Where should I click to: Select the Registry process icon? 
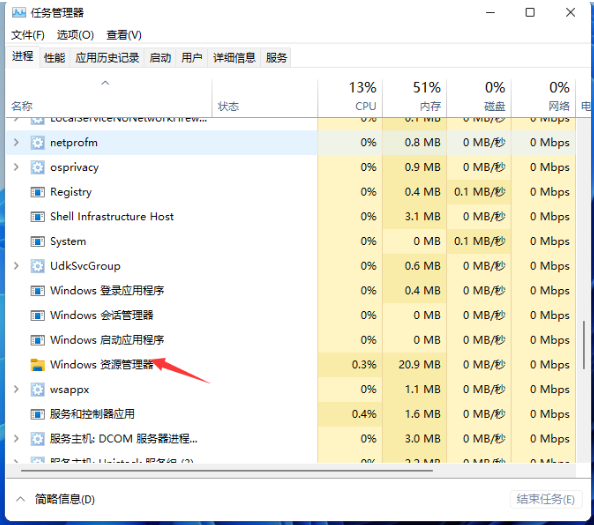coord(38,192)
